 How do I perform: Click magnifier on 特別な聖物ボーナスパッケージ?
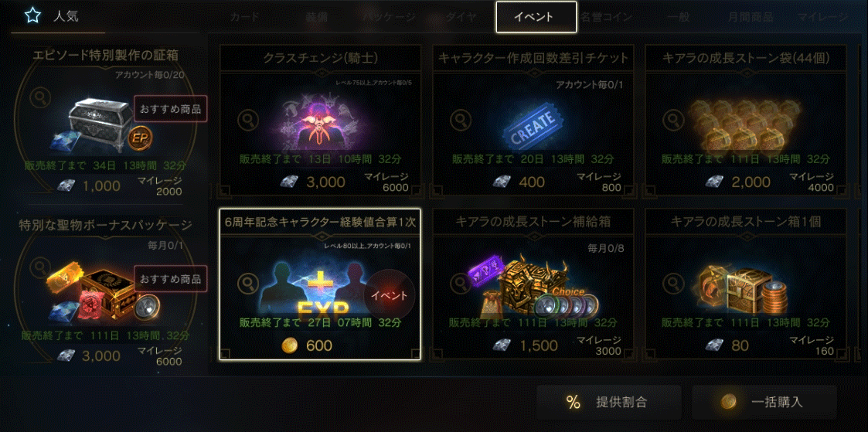point(40,267)
